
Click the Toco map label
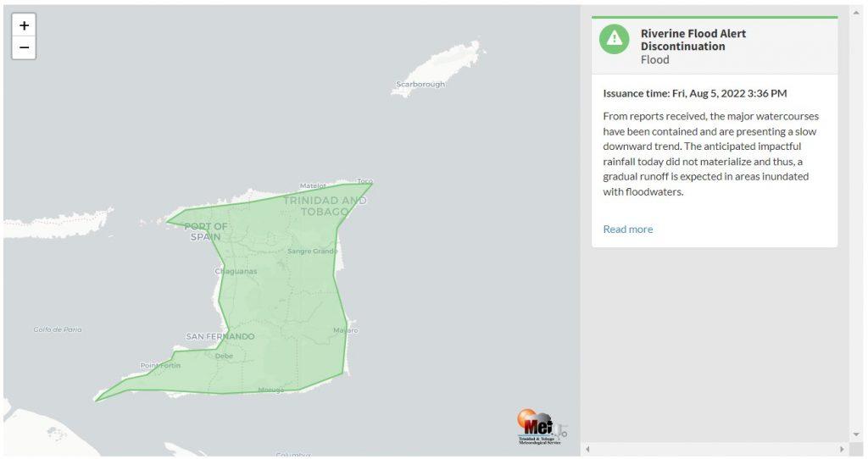pyautogui.click(x=364, y=181)
